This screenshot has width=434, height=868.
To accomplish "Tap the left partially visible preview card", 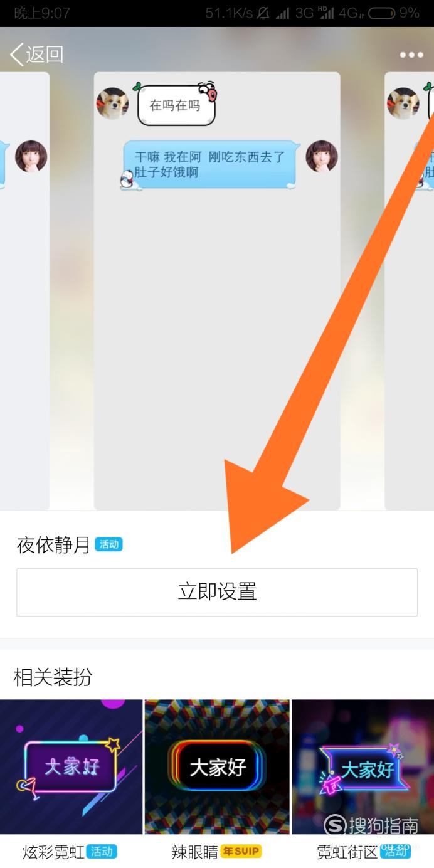I will coord(24,291).
